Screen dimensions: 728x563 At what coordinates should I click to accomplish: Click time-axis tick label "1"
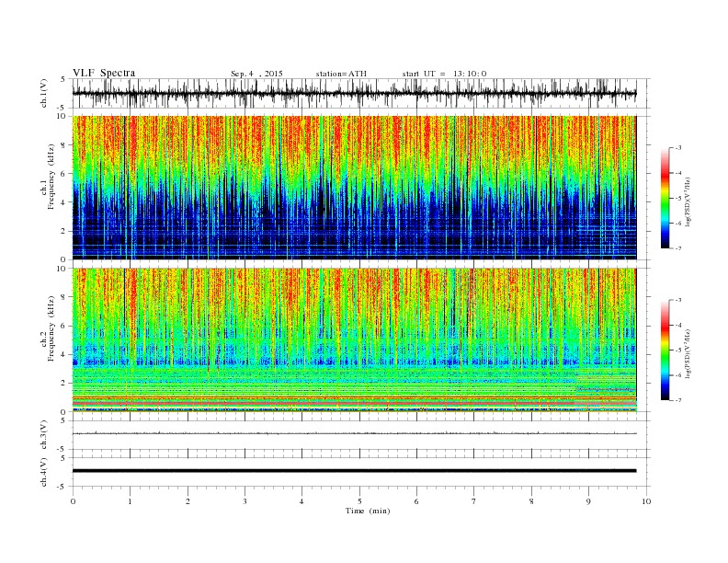coord(130,501)
